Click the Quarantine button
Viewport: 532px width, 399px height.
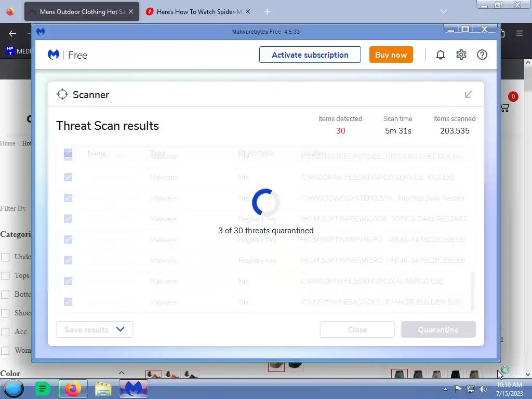click(438, 329)
